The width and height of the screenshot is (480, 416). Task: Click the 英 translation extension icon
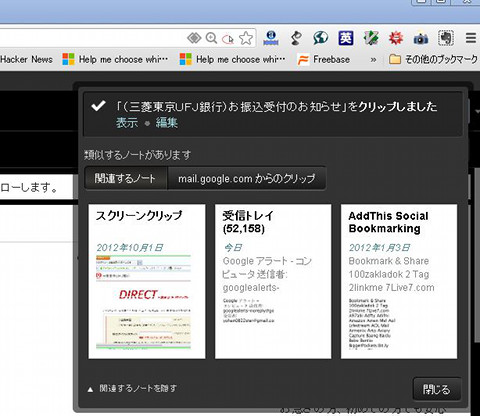coord(346,38)
